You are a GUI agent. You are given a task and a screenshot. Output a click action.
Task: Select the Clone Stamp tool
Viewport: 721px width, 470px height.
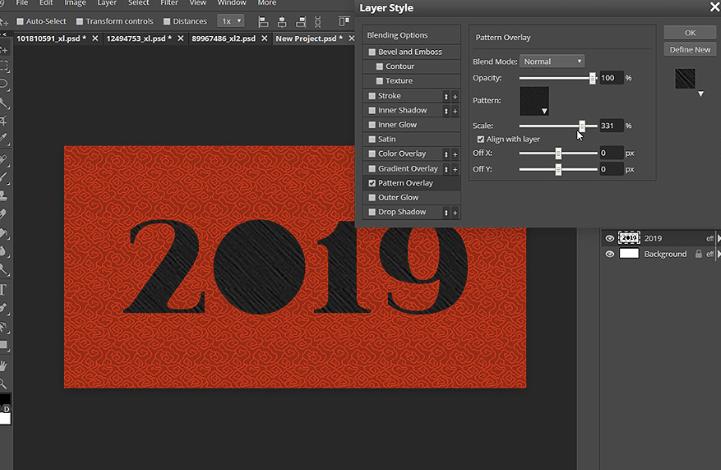click(4, 195)
